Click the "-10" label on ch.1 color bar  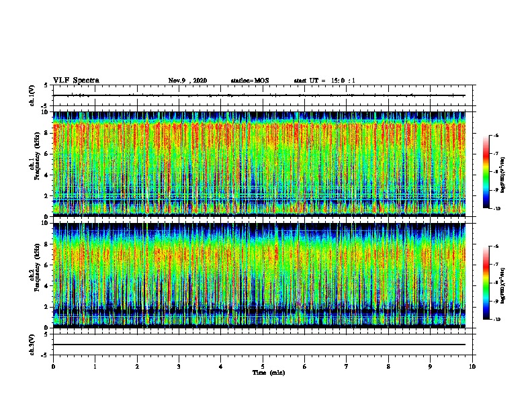(496, 209)
